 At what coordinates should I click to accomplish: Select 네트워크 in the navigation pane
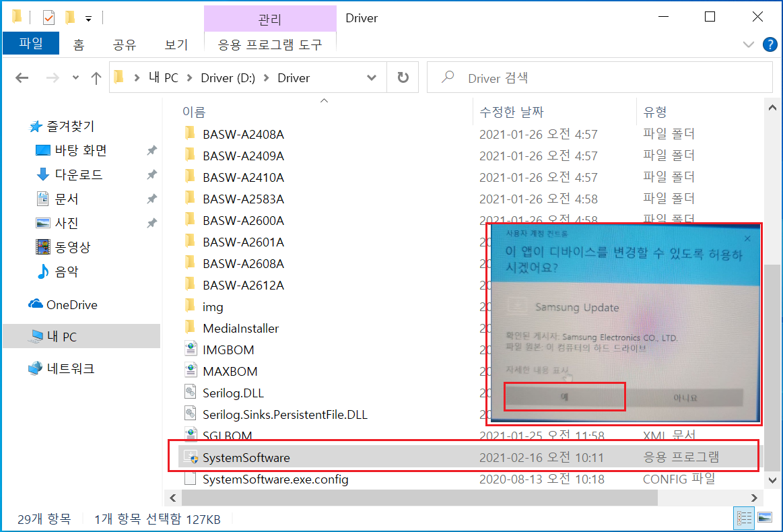pos(61,368)
